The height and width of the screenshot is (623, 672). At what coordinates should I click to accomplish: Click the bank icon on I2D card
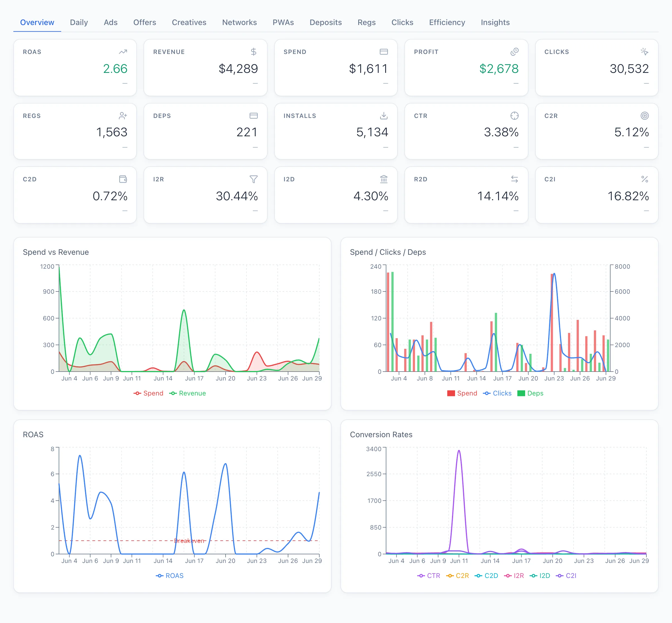pos(384,179)
